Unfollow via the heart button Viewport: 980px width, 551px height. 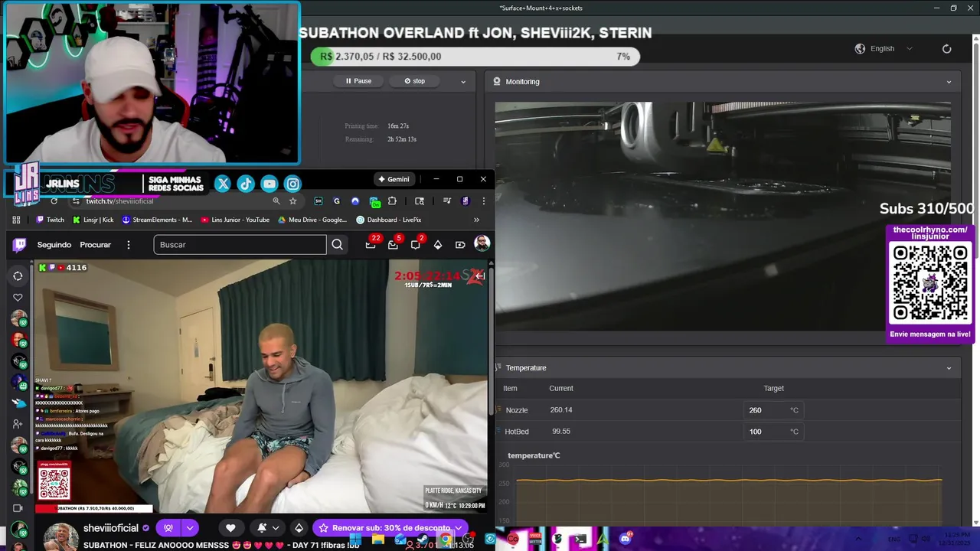(x=230, y=528)
